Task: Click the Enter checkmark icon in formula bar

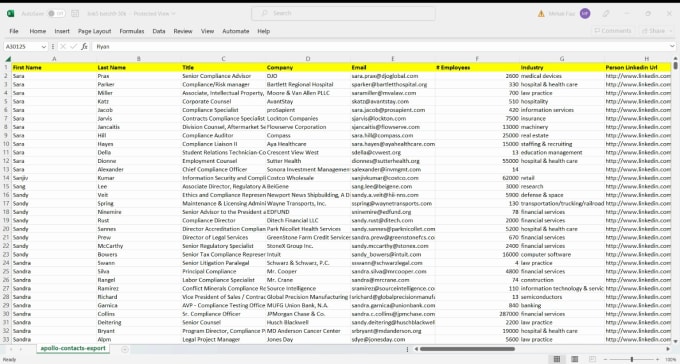Action: tap(73, 46)
